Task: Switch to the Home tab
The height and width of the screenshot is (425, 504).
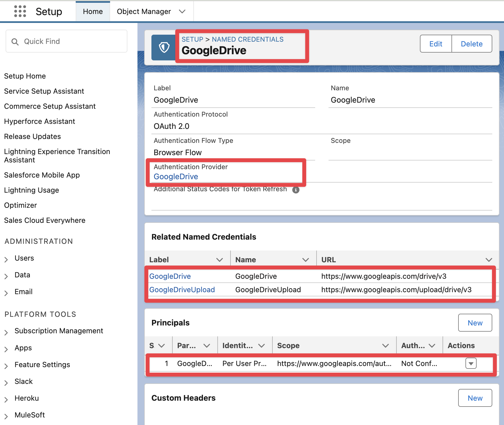Action: [x=92, y=11]
